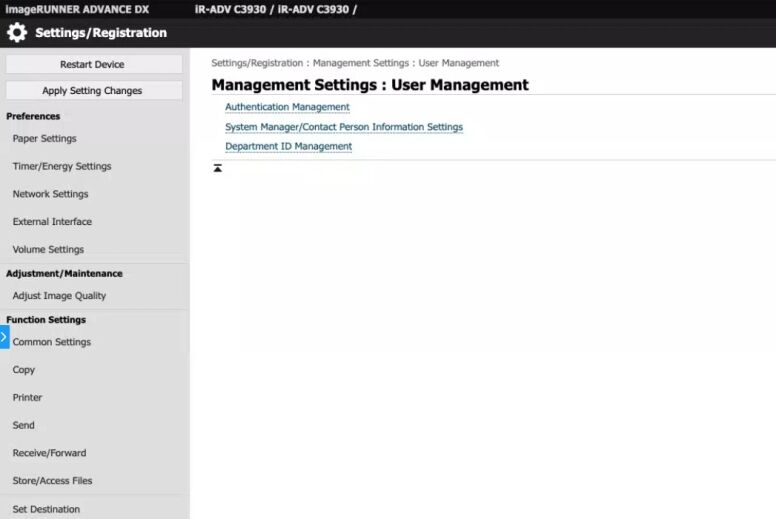Viewport: 776px width, 519px height.
Task: Select Paper Settings in the sidebar
Action: [44, 139]
